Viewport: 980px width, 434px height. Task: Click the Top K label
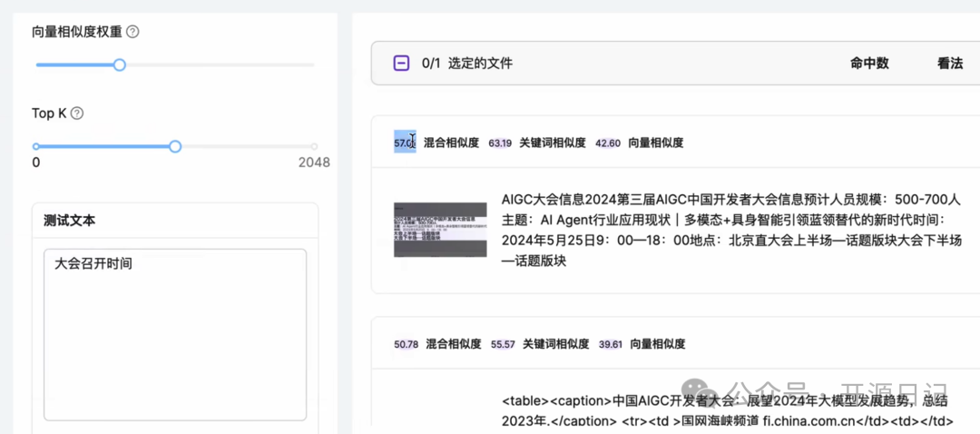[49, 113]
